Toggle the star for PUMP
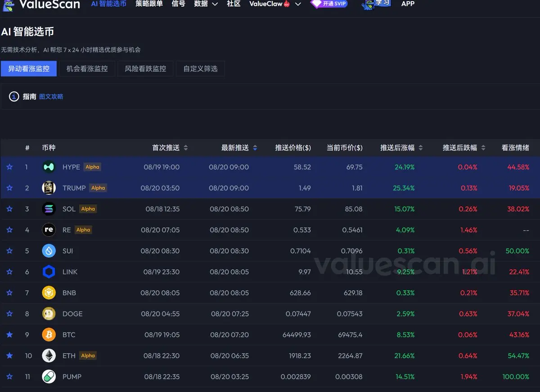The width and height of the screenshot is (540, 392). [9, 377]
